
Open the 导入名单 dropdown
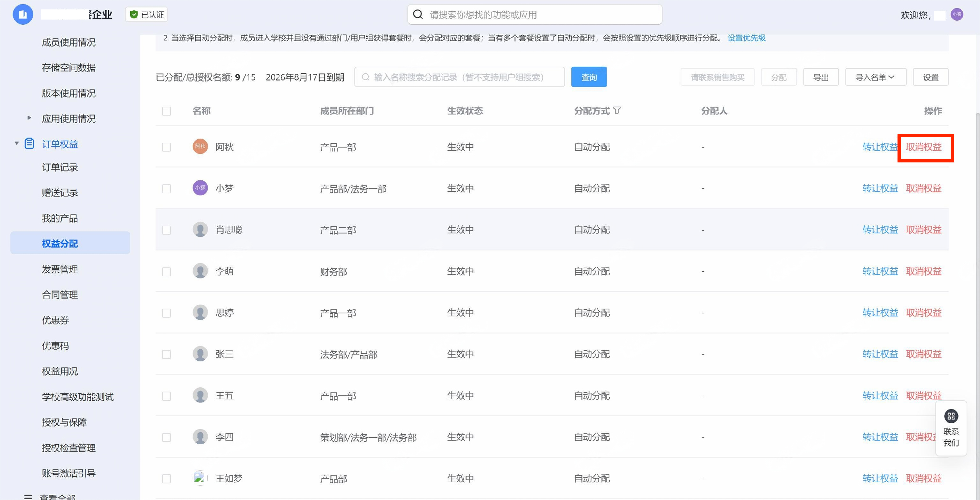875,77
